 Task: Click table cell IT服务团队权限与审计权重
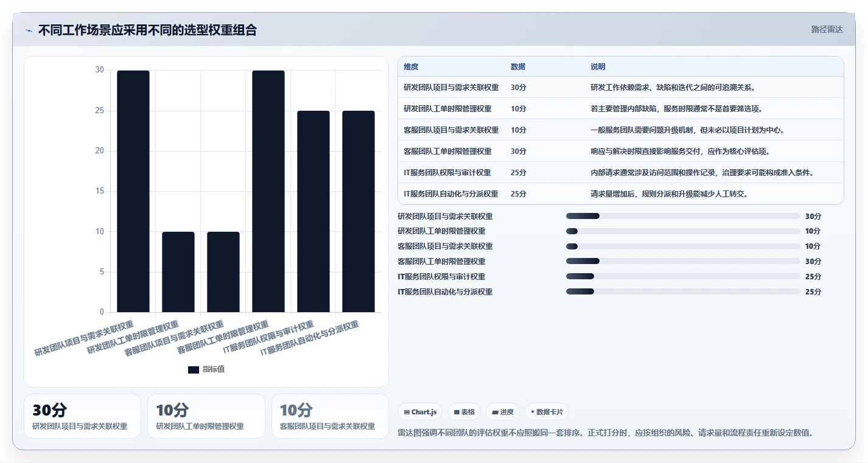(447, 173)
